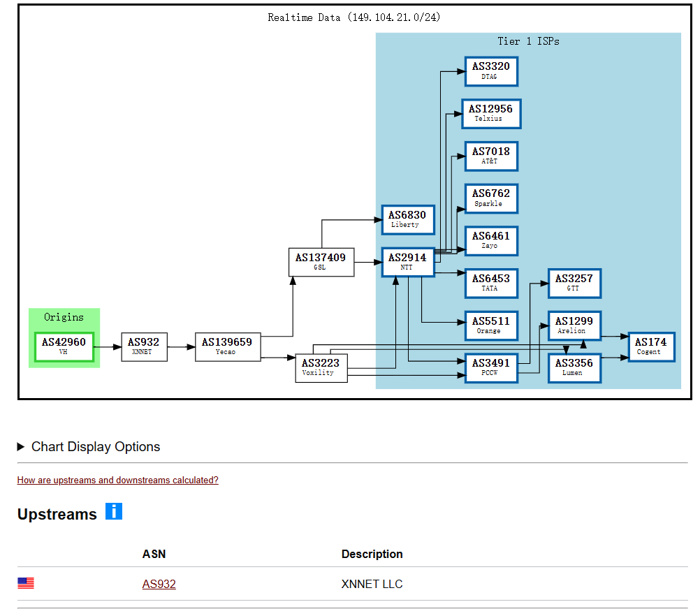Viewport: 700px width, 609px height.
Task: Select the AS3491 PCCW node
Action: pyautogui.click(x=492, y=368)
